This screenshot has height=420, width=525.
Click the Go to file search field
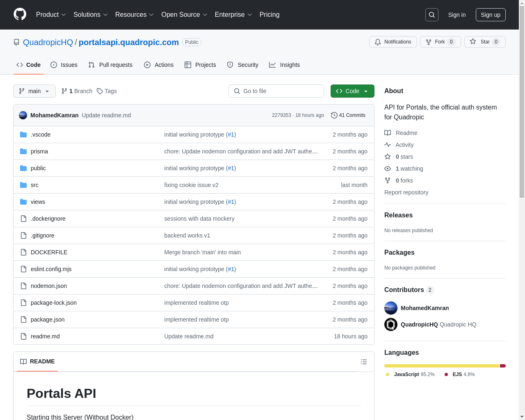click(276, 91)
